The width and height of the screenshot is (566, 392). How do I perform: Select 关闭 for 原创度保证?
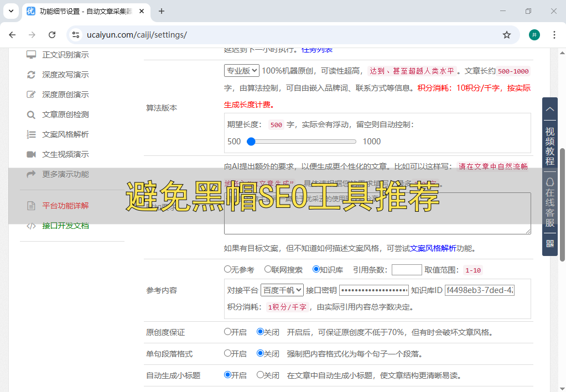tap(260, 331)
